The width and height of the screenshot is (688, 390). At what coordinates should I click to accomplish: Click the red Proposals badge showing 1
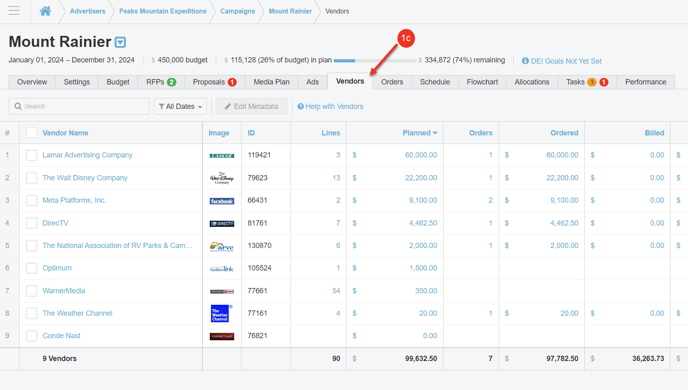pos(232,82)
